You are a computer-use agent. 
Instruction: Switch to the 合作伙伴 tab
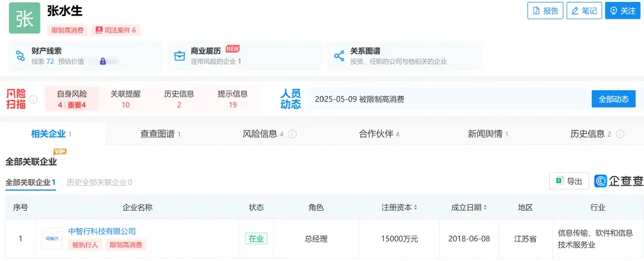379,133
